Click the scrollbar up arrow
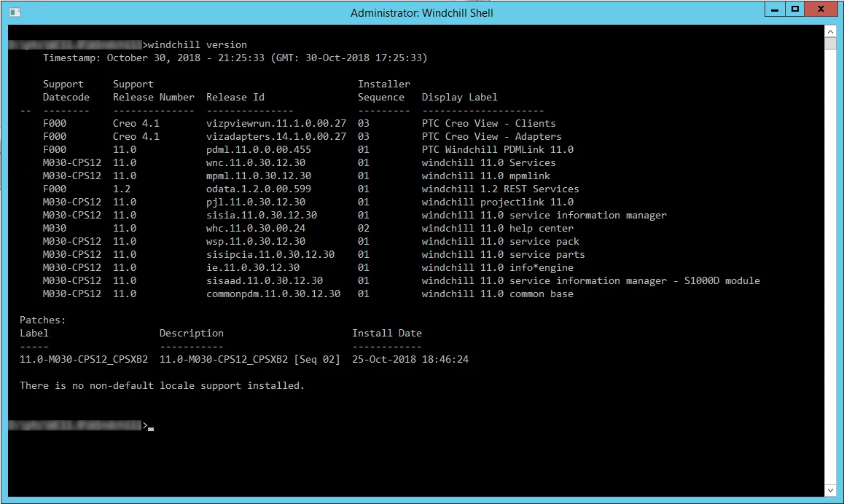The image size is (844, 504). point(830,31)
